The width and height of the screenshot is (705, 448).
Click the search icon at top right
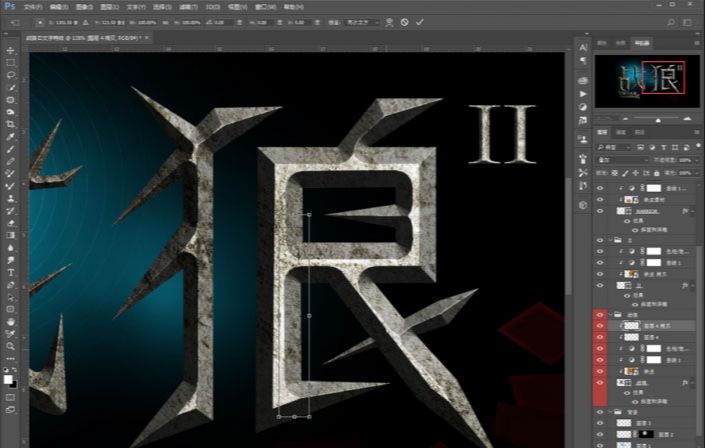671,22
